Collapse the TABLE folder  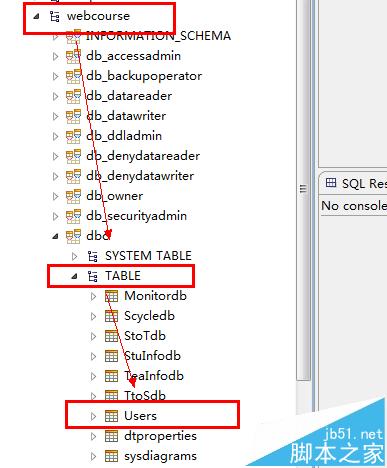point(74,276)
